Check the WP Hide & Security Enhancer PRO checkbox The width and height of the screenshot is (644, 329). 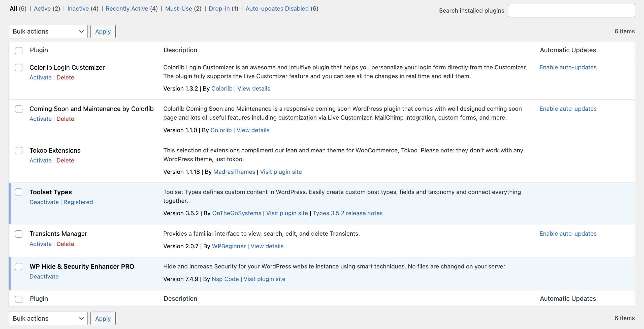pos(19,267)
